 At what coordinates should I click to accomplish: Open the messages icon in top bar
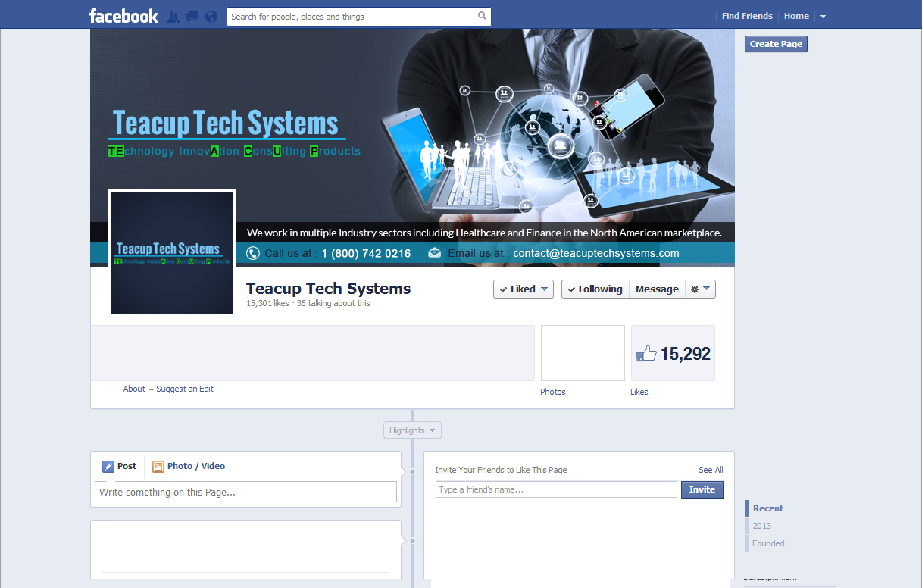pos(192,15)
